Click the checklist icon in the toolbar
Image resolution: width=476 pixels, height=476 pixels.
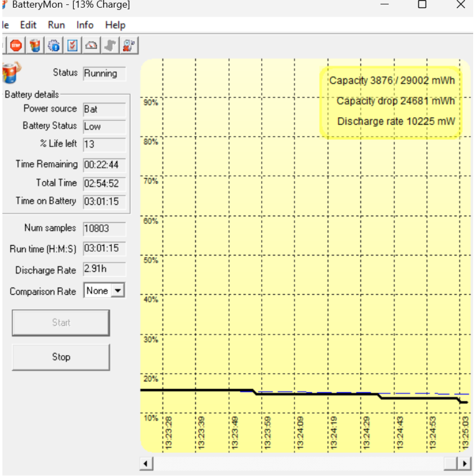(72, 46)
